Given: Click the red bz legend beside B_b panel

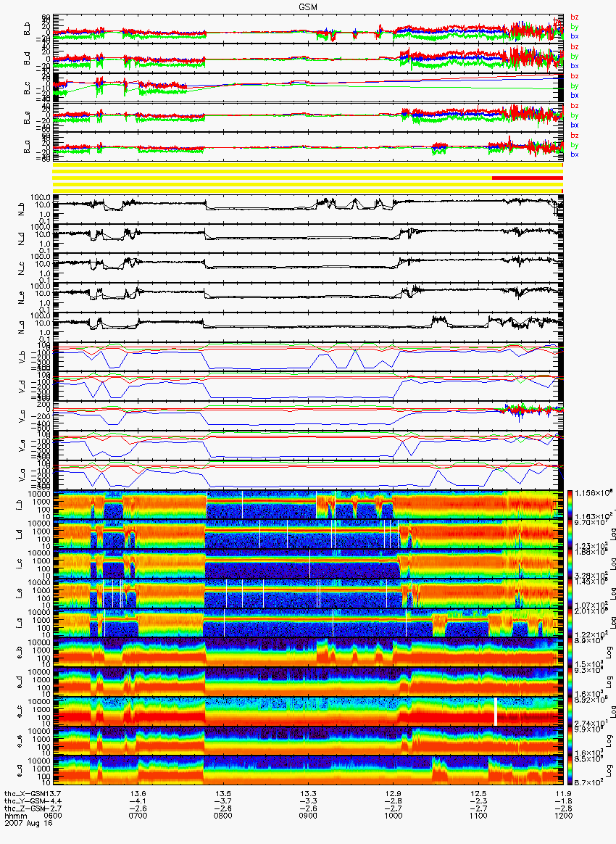Looking at the screenshot, I should coord(575,17).
